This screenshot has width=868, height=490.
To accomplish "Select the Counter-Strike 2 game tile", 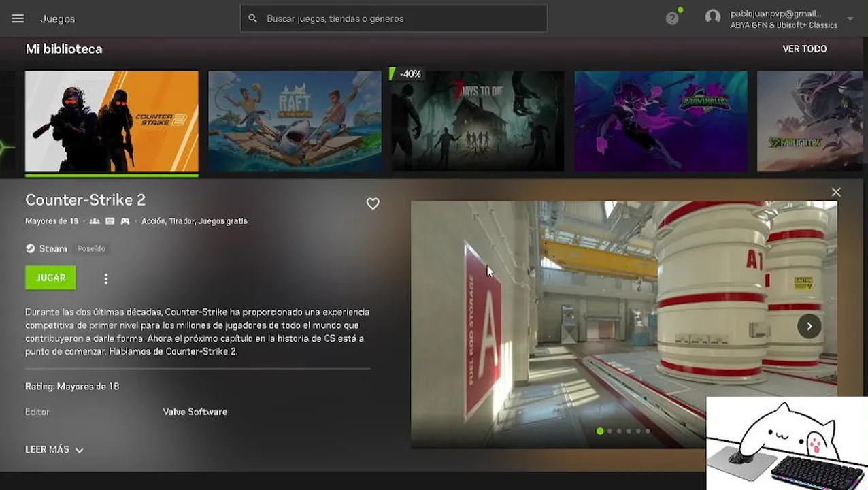I will (x=112, y=121).
